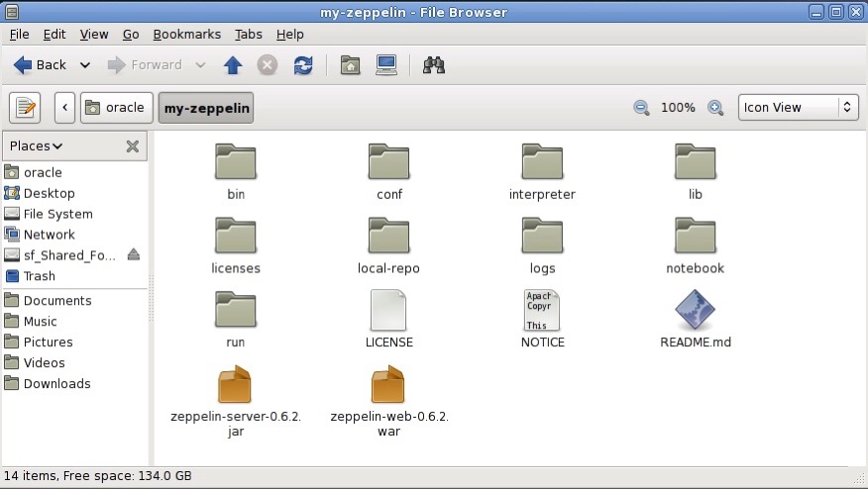Image resolution: width=868 pixels, height=489 pixels.
Task: Open the Icon View dropdown
Action: (x=799, y=107)
